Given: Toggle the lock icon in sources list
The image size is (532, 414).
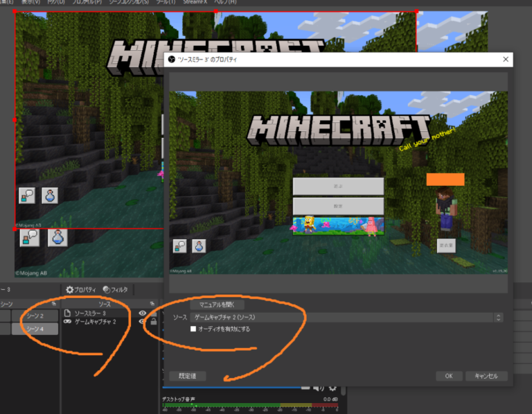Looking at the screenshot, I should tap(153, 322).
